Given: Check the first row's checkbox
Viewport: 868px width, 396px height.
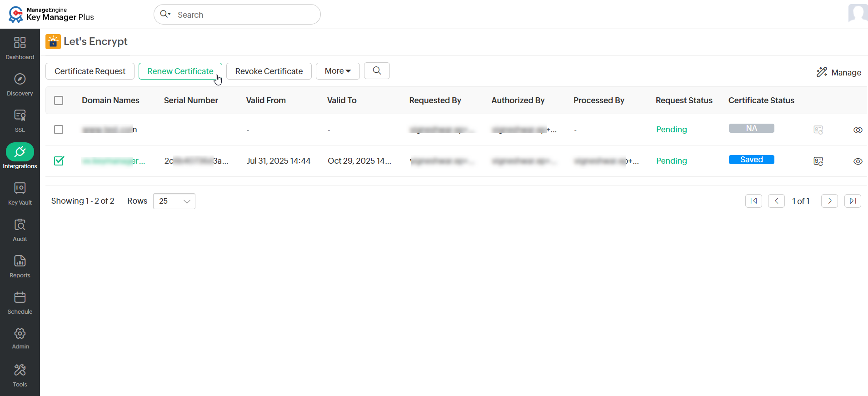Looking at the screenshot, I should pos(59,130).
